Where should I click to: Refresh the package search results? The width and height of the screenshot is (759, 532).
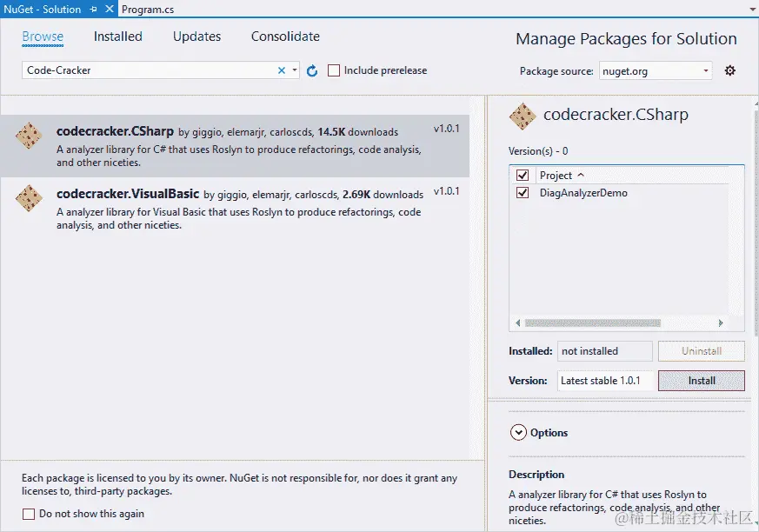312,70
